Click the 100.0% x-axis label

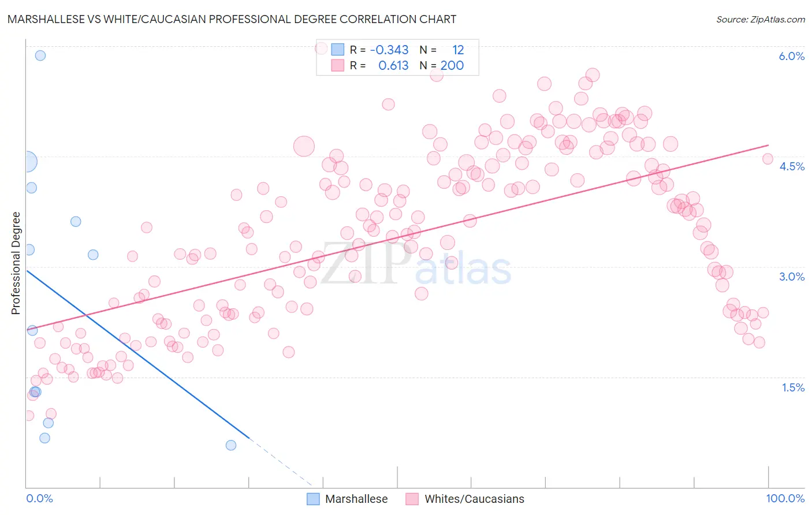785,498
